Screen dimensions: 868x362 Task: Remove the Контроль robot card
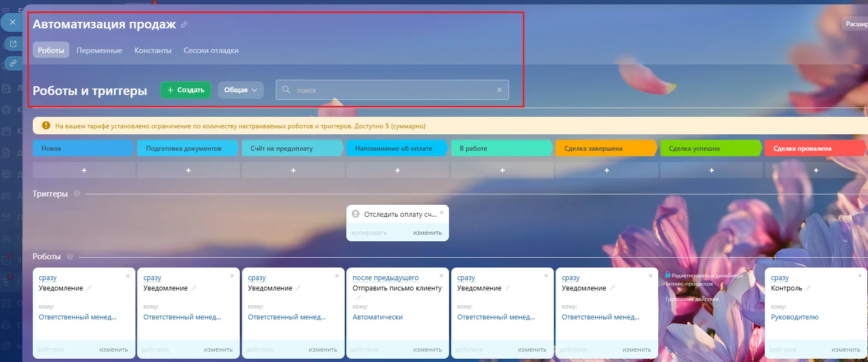pos(860,276)
